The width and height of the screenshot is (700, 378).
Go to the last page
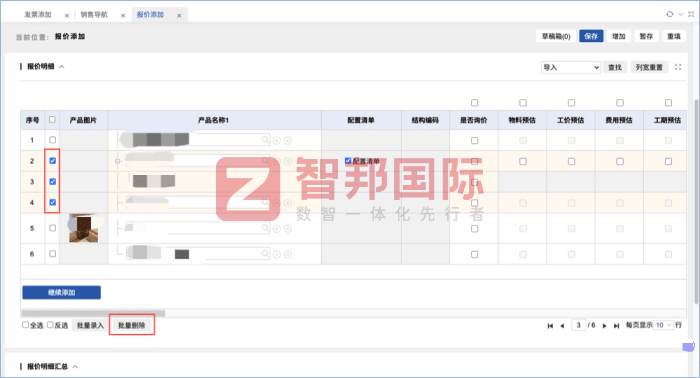pyautogui.click(x=617, y=326)
